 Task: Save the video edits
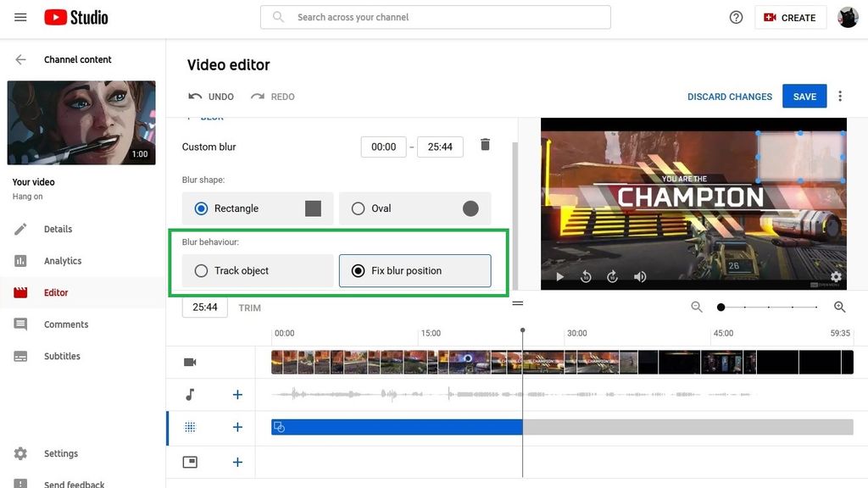[804, 96]
